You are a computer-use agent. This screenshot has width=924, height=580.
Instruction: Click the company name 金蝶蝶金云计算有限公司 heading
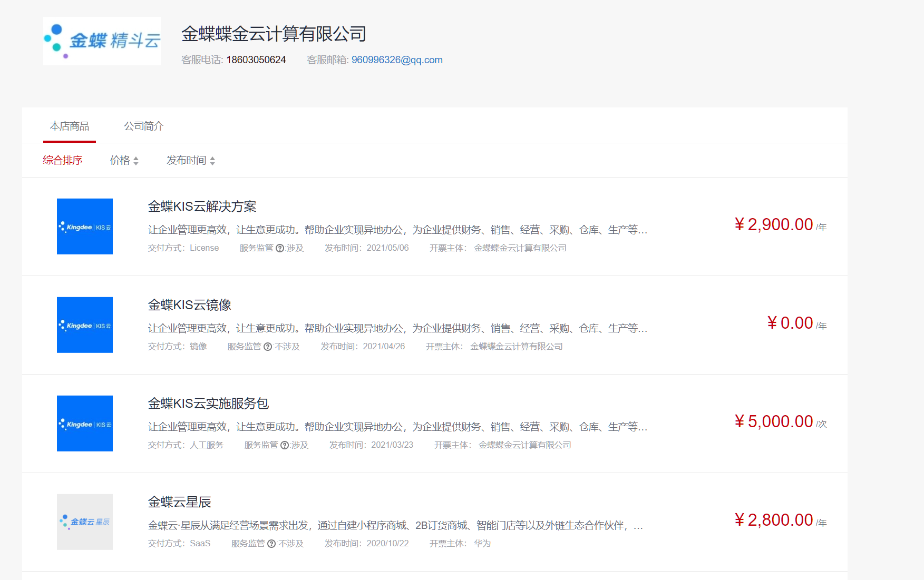pyautogui.click(x=274, y=34)
